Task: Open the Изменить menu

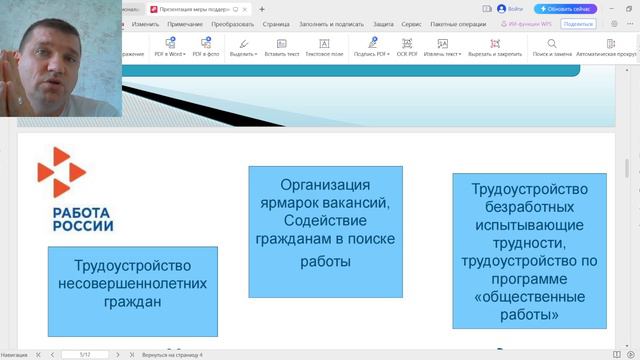Action: click(145, 24)
